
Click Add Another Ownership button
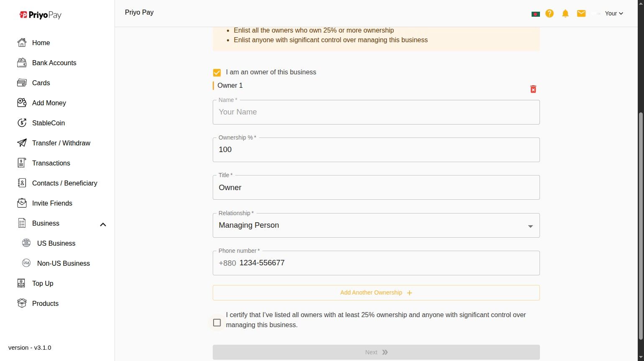[376, 292]
